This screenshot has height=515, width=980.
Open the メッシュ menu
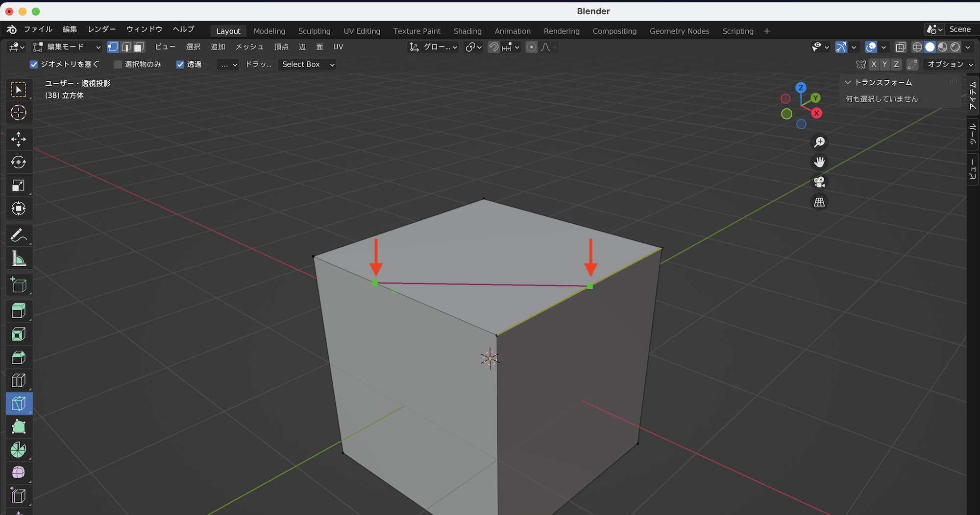coord(249,47)
